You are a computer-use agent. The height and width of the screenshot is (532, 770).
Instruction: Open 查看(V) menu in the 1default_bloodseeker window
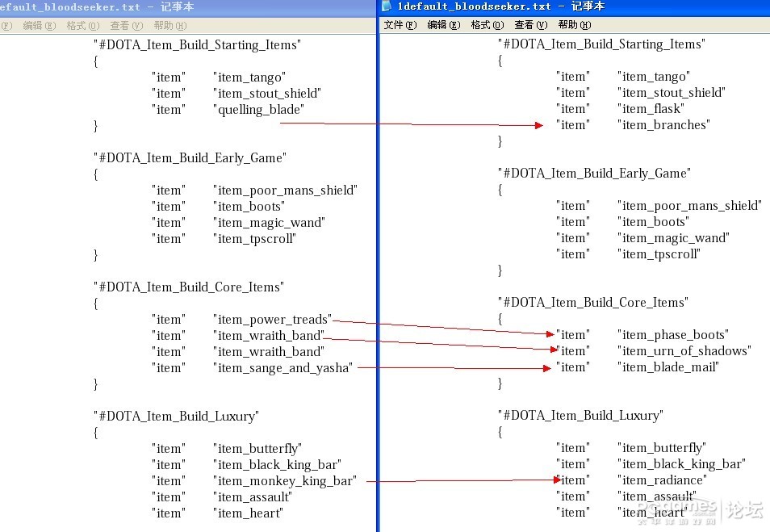(x=531, y=25)
